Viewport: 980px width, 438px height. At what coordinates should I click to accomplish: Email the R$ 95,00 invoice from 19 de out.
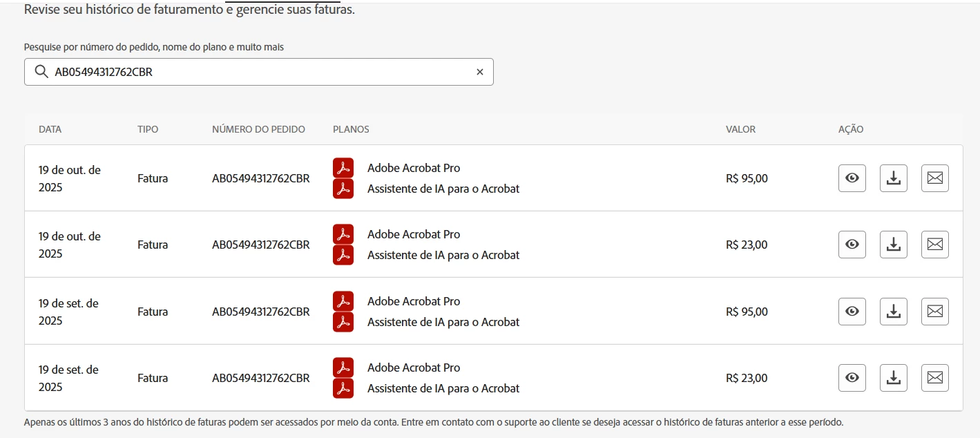pos(934,178)
